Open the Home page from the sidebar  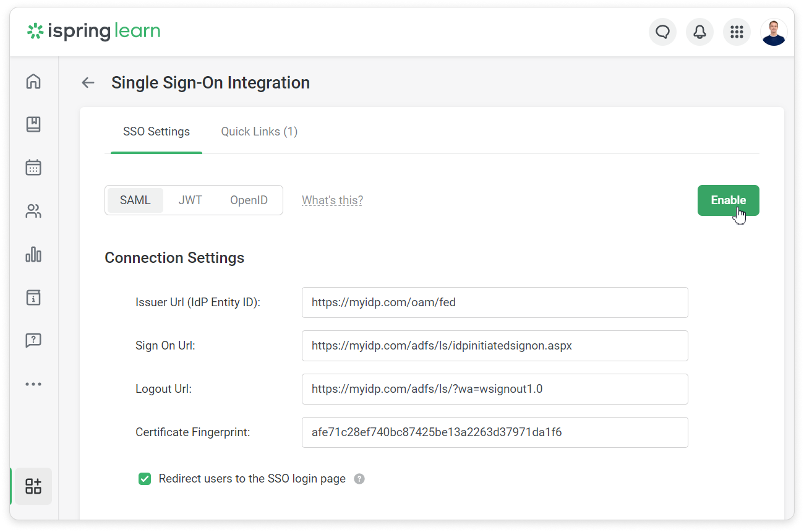click(33, 81)
